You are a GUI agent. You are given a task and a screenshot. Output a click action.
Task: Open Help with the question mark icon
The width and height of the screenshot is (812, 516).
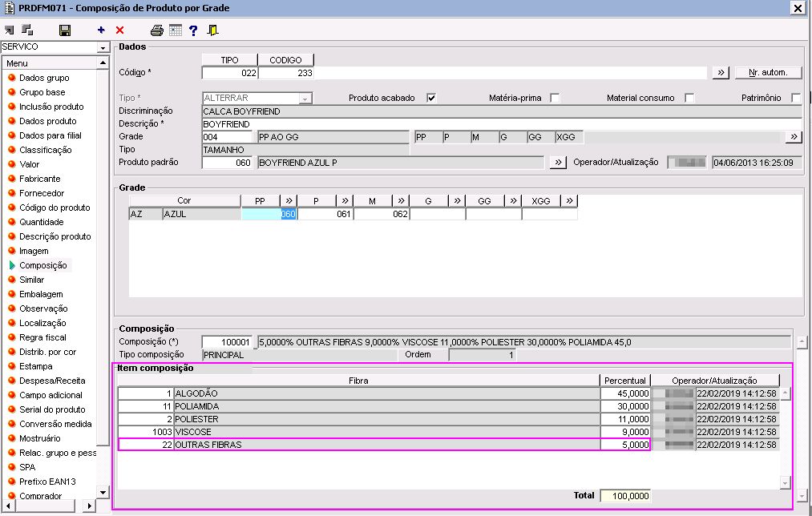pos(193,30)
